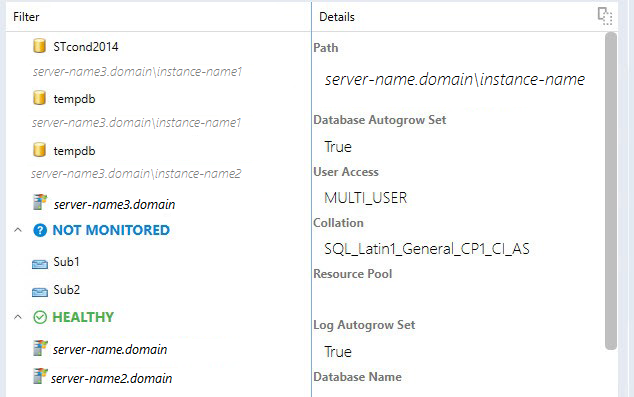Select tempdb above instance-name2 path
This screenshot has width=634, height=397.
(74, 151)
